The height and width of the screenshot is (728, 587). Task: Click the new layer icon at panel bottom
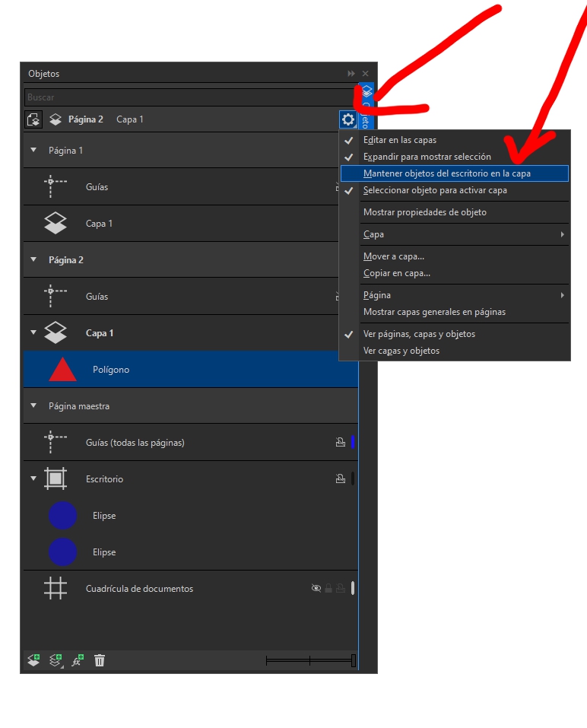pos(33,660)
